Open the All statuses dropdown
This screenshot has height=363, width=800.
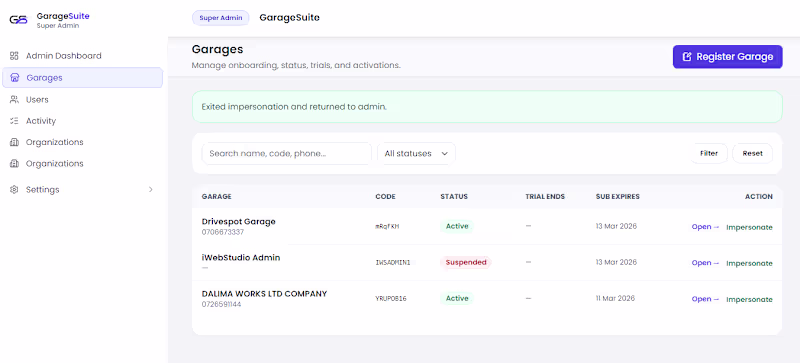click(416, 153)
